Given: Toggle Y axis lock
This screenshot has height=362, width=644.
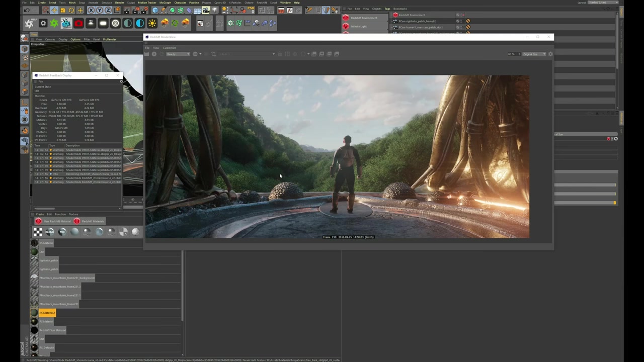Looking at the screenshot, I should (100, 10).
